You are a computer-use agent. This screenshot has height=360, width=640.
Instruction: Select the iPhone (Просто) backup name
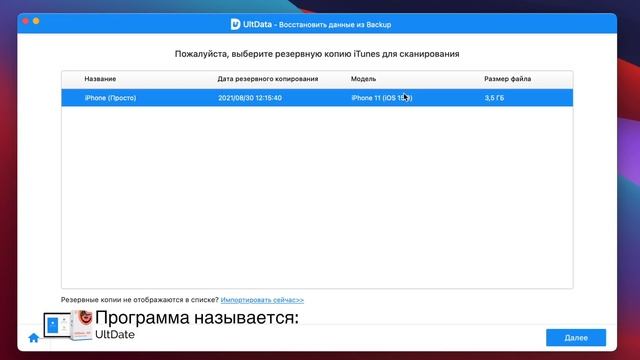click(110, 98)
